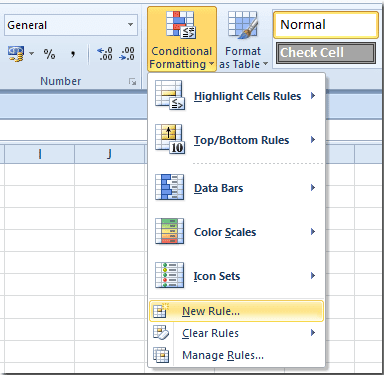This screenshot has height=375, width=384.
Task: Select column I header
Action: point(40,154)
